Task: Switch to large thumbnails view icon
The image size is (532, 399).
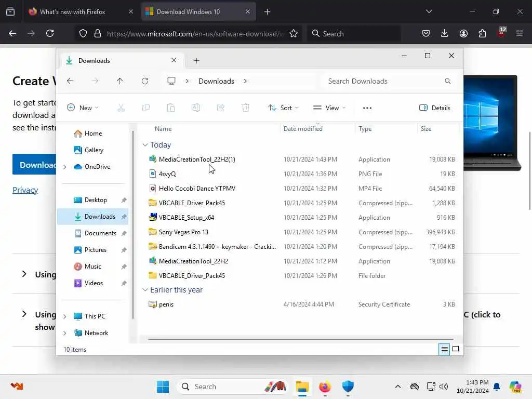Action: 456,349
